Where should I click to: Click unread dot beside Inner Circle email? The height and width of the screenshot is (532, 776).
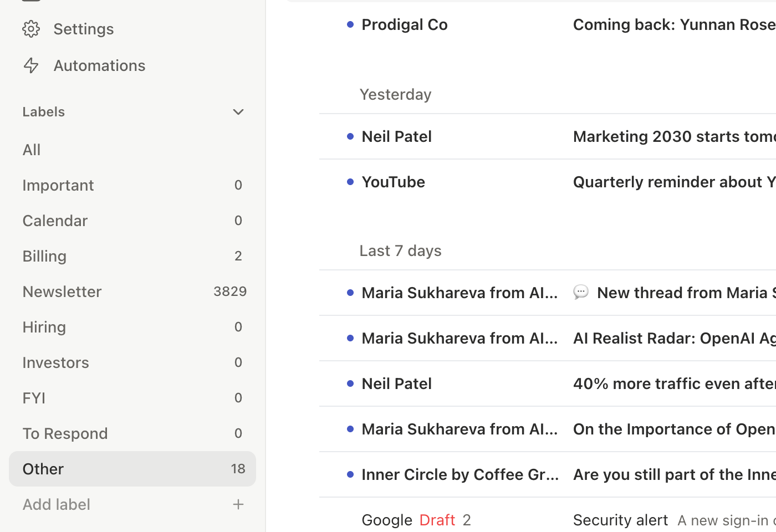click(350, 474)
